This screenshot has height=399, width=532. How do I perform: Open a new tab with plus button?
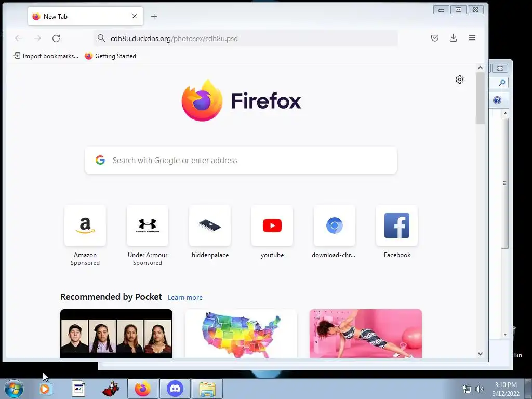click(x=154, y=16)
